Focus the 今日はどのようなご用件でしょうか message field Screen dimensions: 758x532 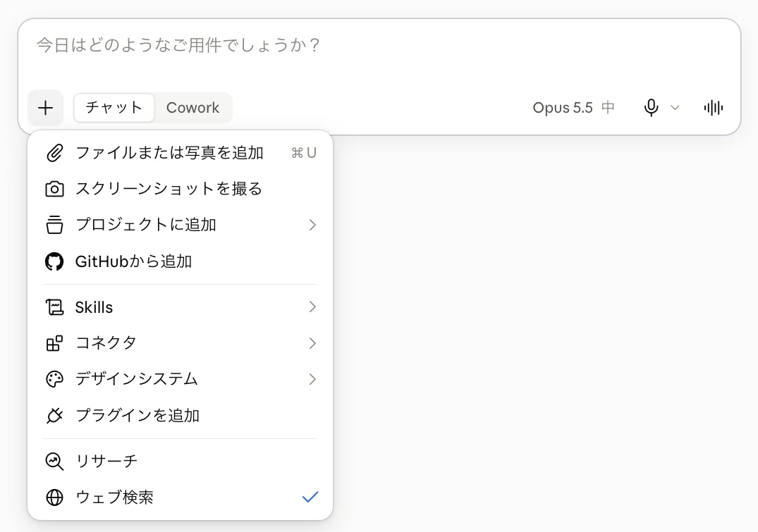[x=379, y=46]
